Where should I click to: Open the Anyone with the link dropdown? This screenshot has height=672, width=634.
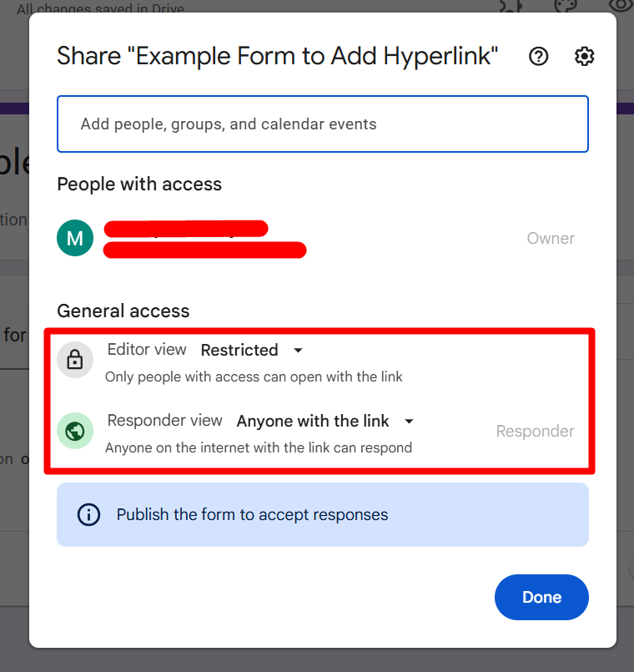pyautogui.click(x=325, y=422)
